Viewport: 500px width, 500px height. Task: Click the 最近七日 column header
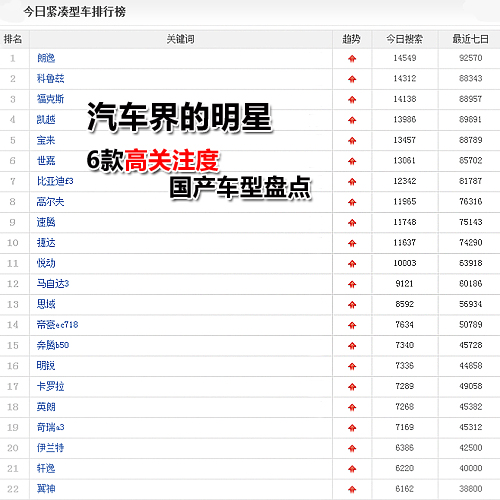coord(470,39)
